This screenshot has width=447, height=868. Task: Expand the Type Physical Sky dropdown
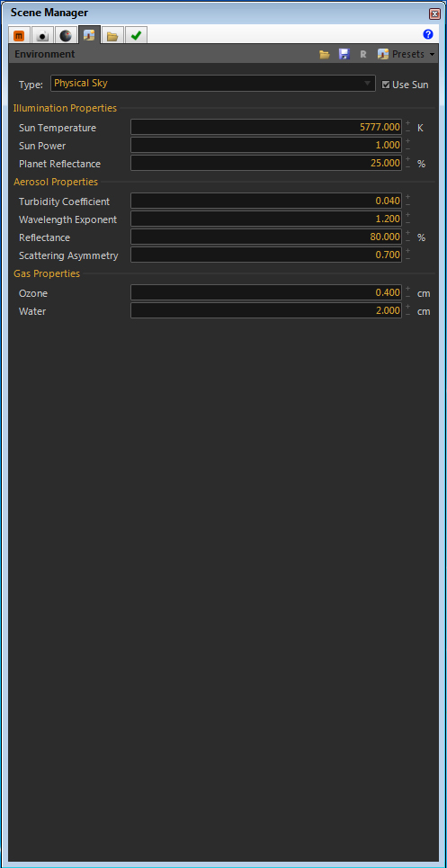pos(213,84)
